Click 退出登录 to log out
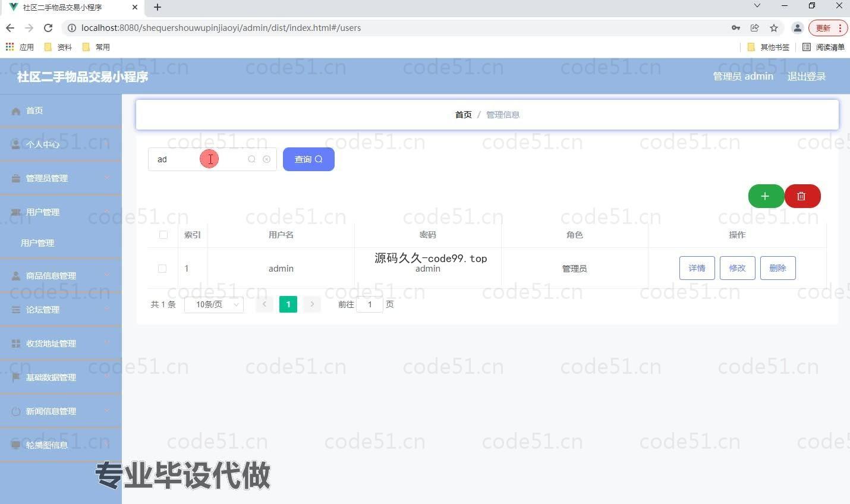The width and height of the screenshot is (850, 504). coord(807,77)
